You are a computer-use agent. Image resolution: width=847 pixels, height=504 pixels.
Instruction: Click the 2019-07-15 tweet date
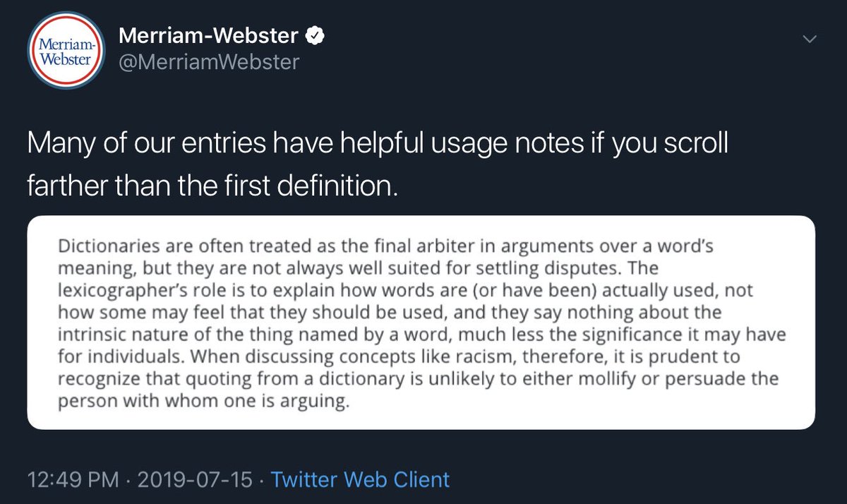(193, 480)
